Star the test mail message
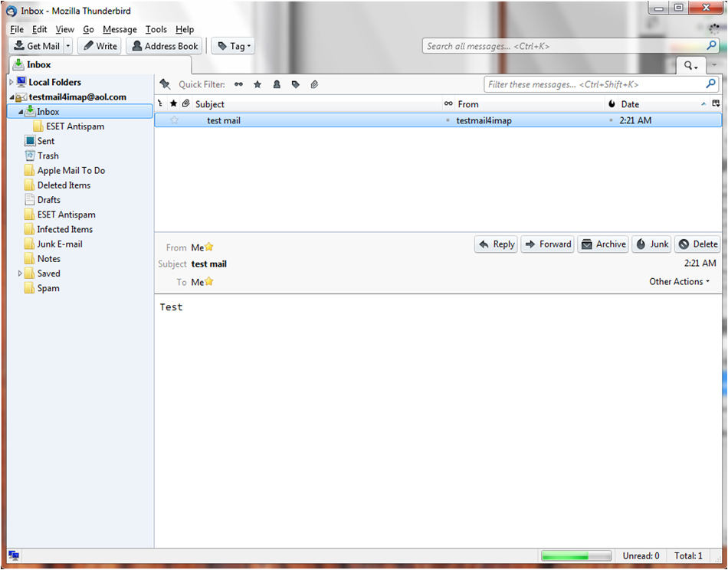 click(x=174, y=120)
